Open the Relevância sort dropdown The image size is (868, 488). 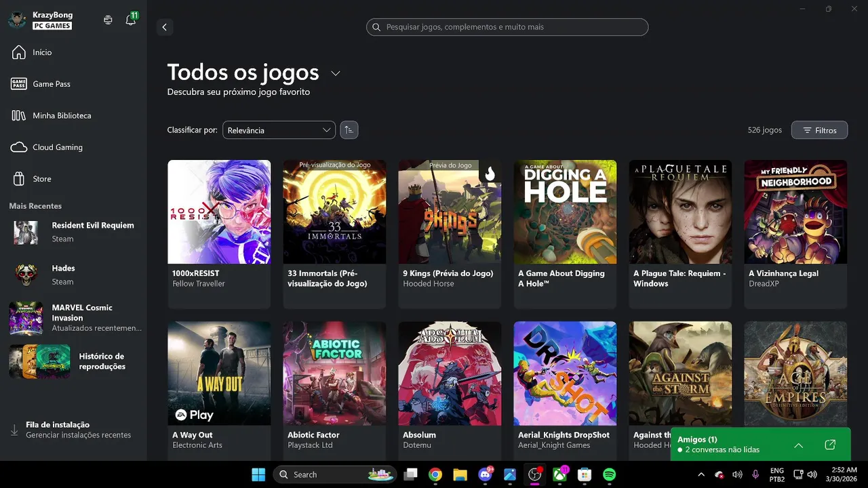tap(279, 130)
